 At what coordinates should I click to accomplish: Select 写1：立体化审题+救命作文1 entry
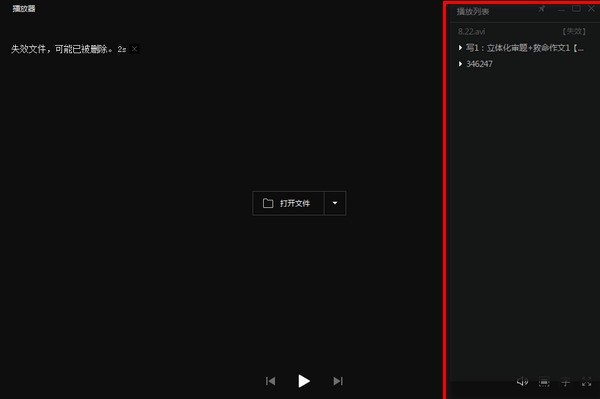coord(525,48)
